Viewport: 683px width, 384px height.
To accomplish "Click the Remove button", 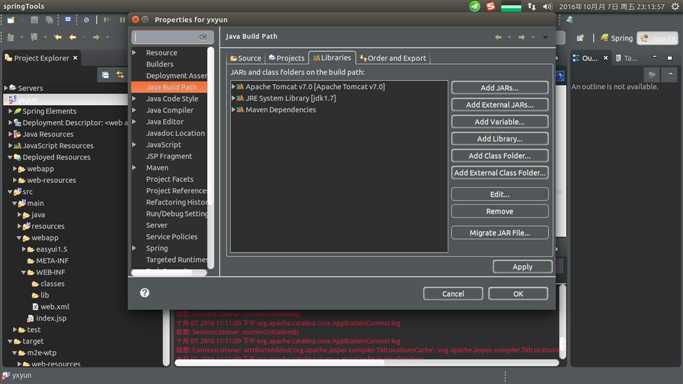I will [500, 211].
